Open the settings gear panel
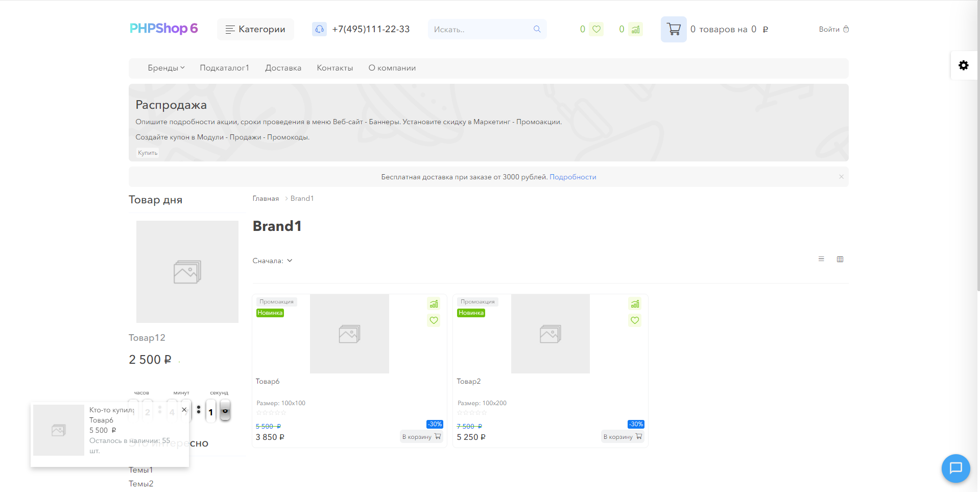The image size is (980, 492). (964, 65)
